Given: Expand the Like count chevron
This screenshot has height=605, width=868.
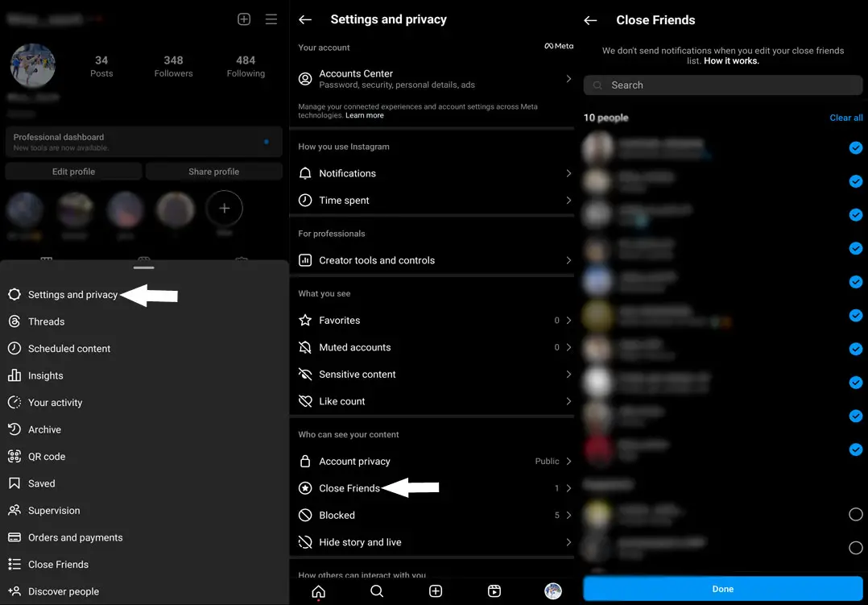Looking at the screenshot, I should (568, 401).
